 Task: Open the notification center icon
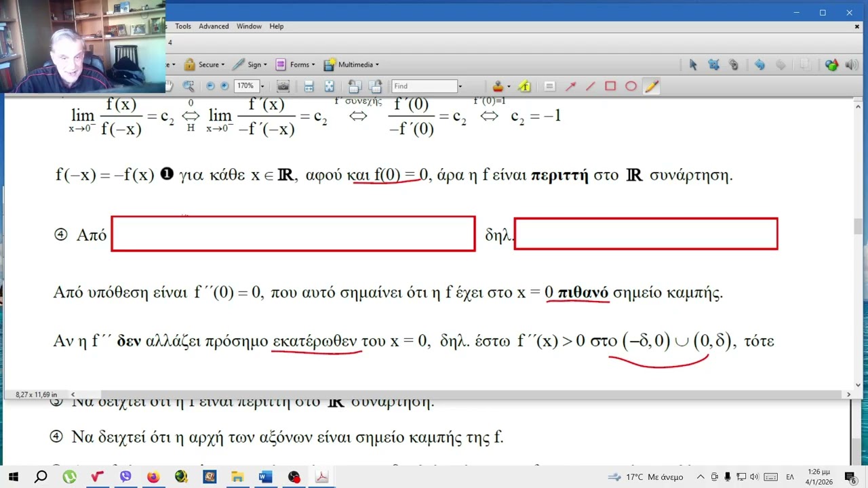[850, 477]
